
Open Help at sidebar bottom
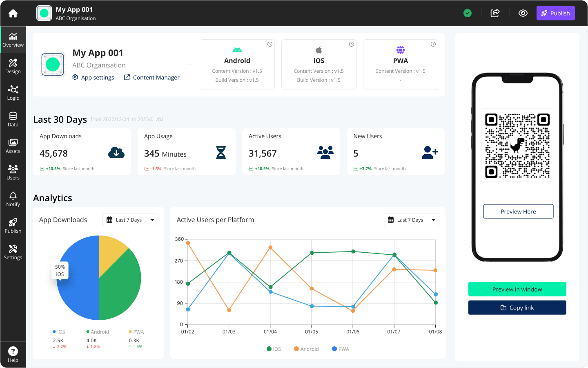(13, 355)
